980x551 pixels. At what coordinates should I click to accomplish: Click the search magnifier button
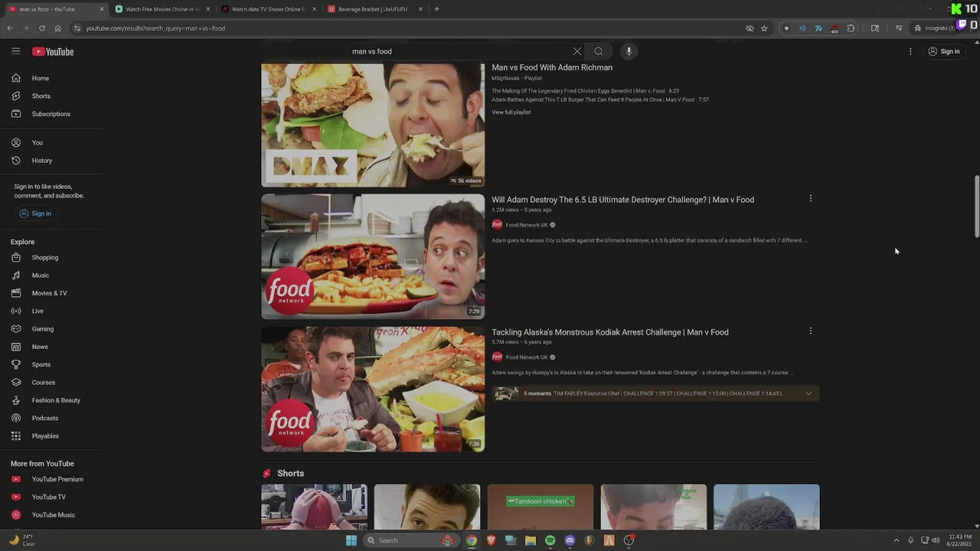click(599, 51)
